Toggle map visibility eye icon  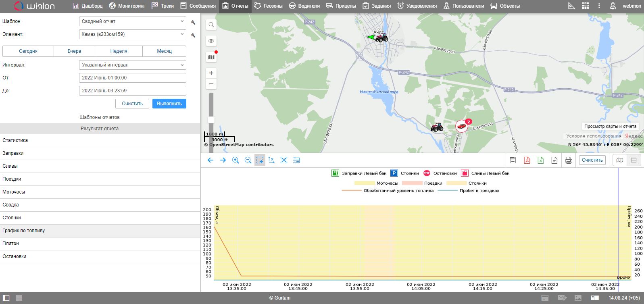click(211, 41)
